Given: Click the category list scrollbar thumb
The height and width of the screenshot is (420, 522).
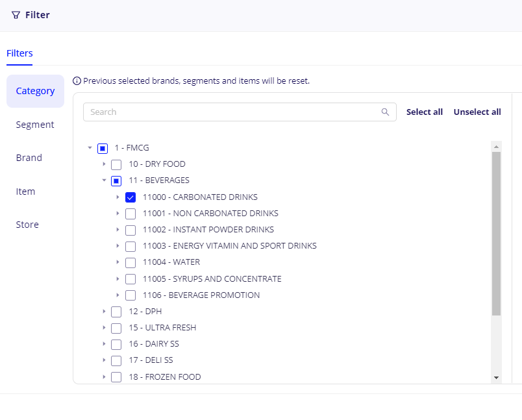Looking at the screenshot, I should [x=496, y=234].
